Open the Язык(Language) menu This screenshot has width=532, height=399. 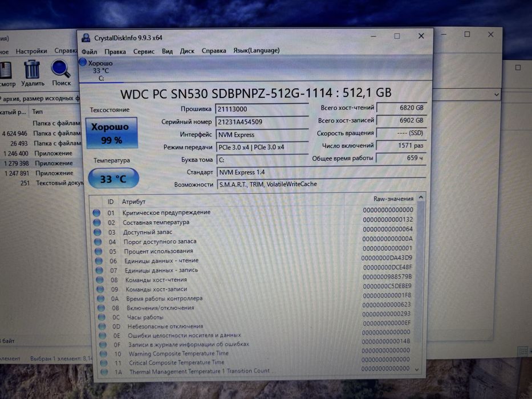pos(257,50)
